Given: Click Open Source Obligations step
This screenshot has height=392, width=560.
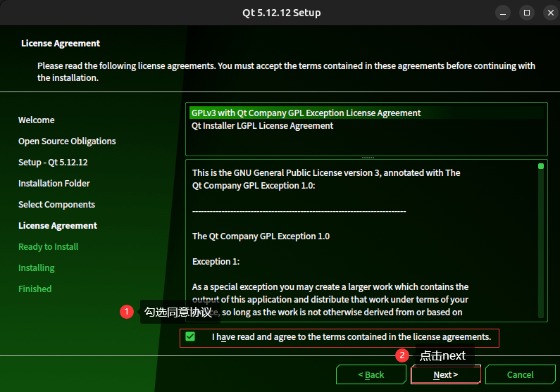Looking at the screenshot, I should (67, 141).
